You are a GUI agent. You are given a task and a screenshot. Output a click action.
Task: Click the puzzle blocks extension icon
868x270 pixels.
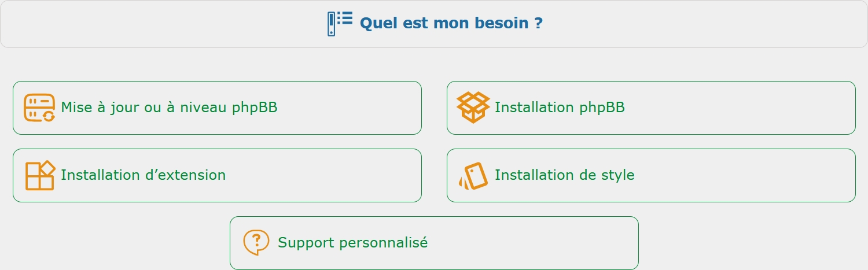(x=40, y=175)
